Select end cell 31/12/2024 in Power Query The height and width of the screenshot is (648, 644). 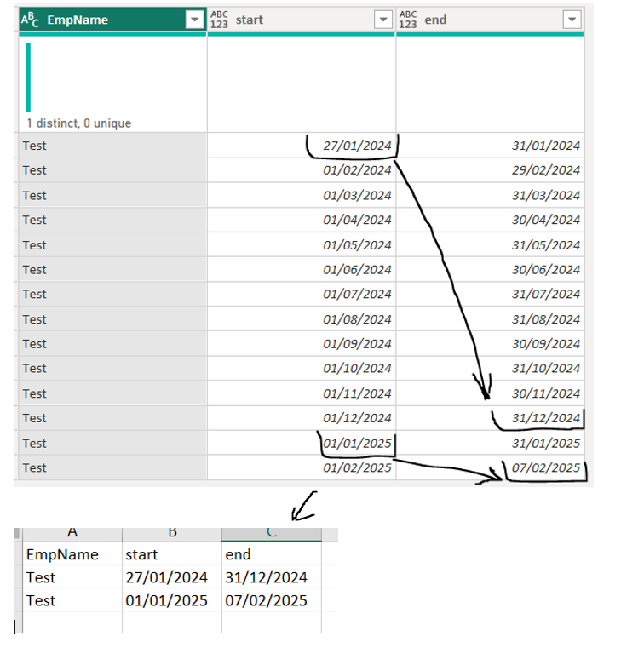pos(490,418)
